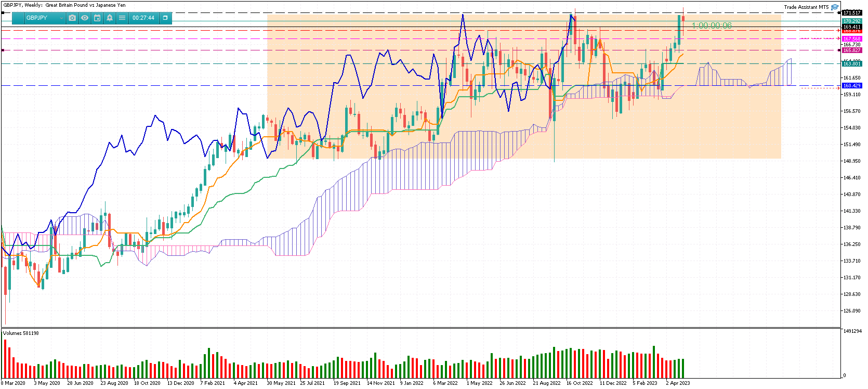Click the Trade Assistant MT5 label
This screenshot has width=868, height=389.
(806, 7)
